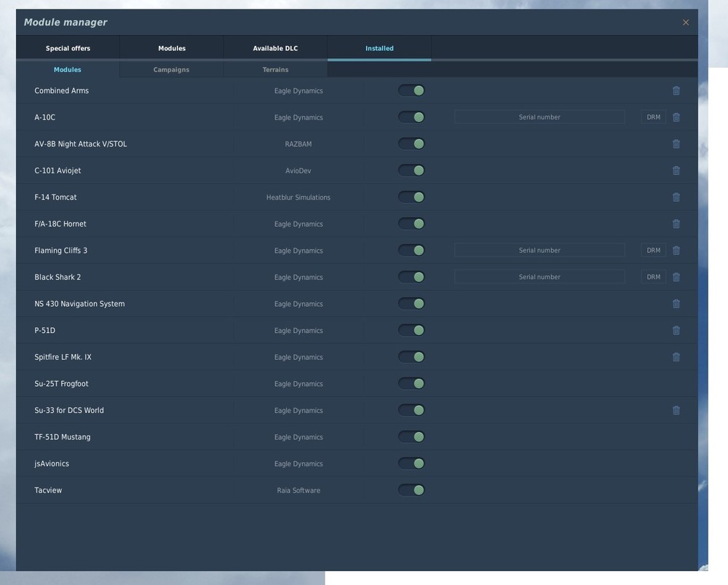Screen dimensions: 728x585
Task: Click trash icon in C-101 Aviojet row
Action: [676, 170]
